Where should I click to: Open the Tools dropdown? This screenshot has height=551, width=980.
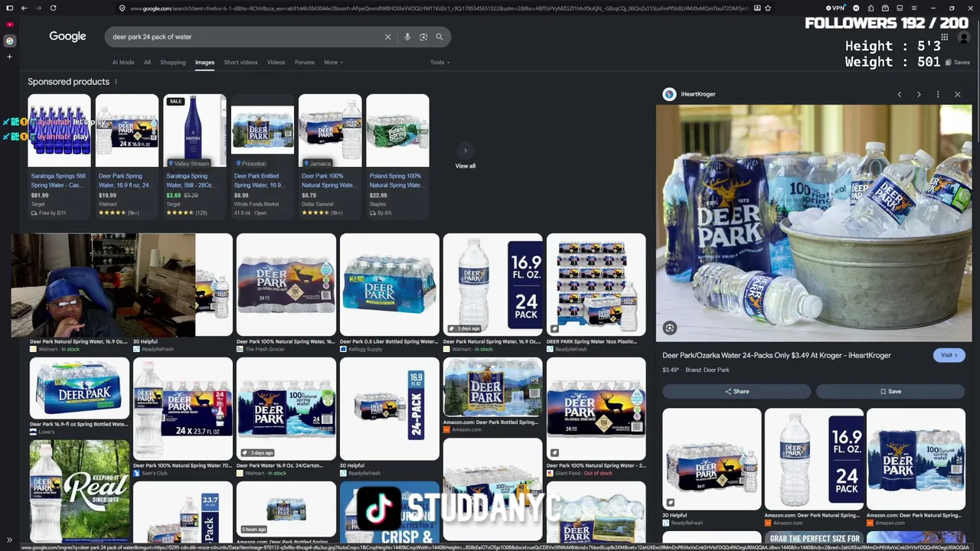pyautogui.click(x=439, y=63)
